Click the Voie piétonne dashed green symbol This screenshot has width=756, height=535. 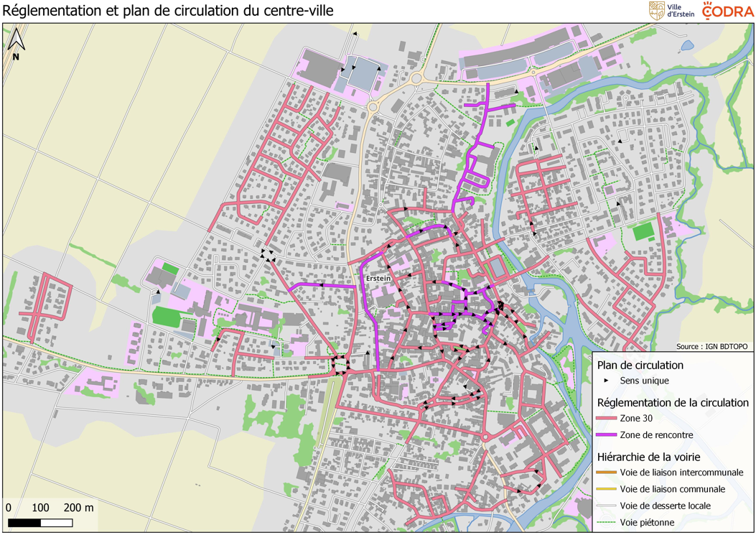click(607, 522)
